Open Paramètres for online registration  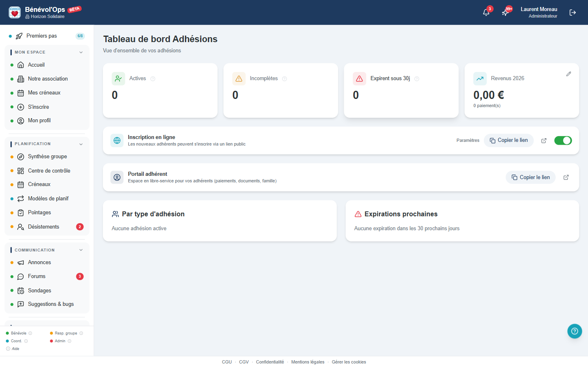click(x=468, y=141)
